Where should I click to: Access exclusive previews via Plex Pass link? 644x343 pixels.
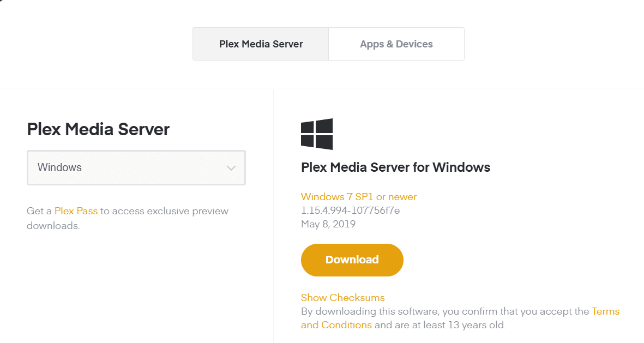click(76, 210)
